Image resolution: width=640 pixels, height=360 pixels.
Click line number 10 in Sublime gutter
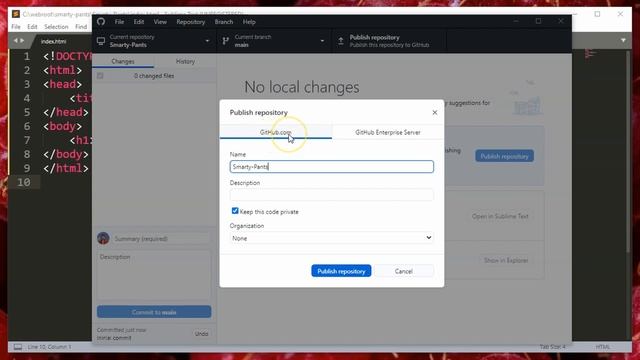24,182
